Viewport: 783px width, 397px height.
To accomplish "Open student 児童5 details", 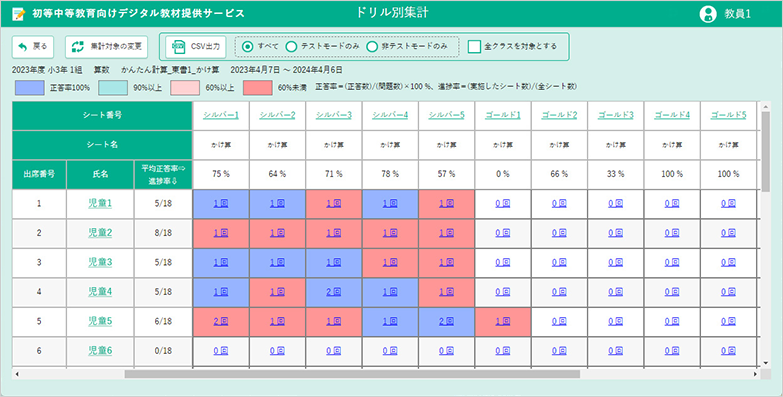I will 100,322.
